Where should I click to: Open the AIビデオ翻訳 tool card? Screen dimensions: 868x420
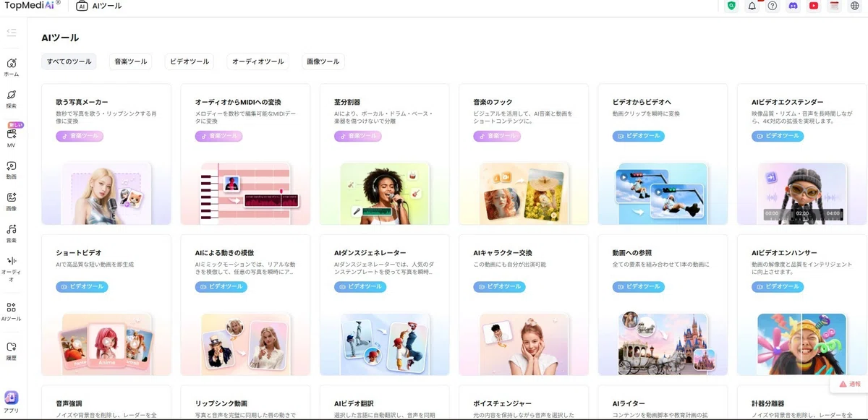384,403
